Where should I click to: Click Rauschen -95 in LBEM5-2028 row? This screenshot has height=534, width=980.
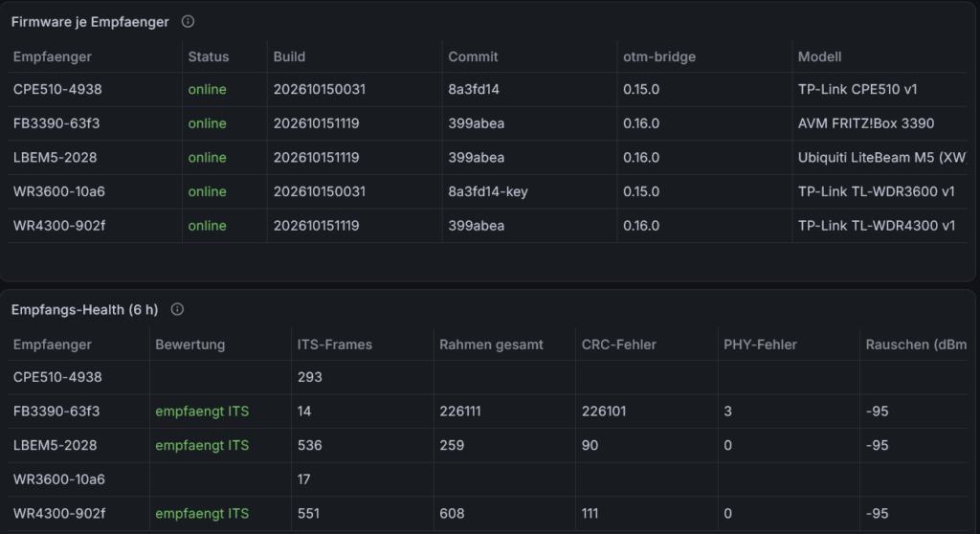(877, 445)
